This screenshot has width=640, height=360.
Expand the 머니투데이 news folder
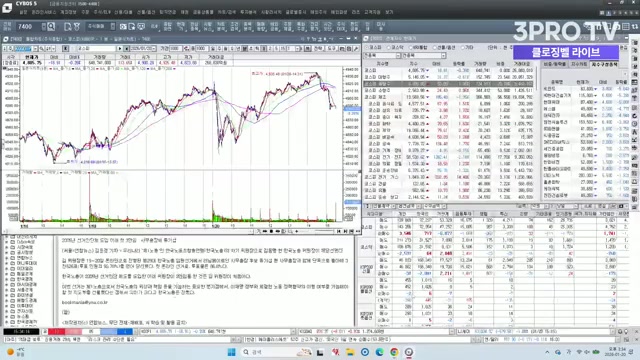[7, 263]
